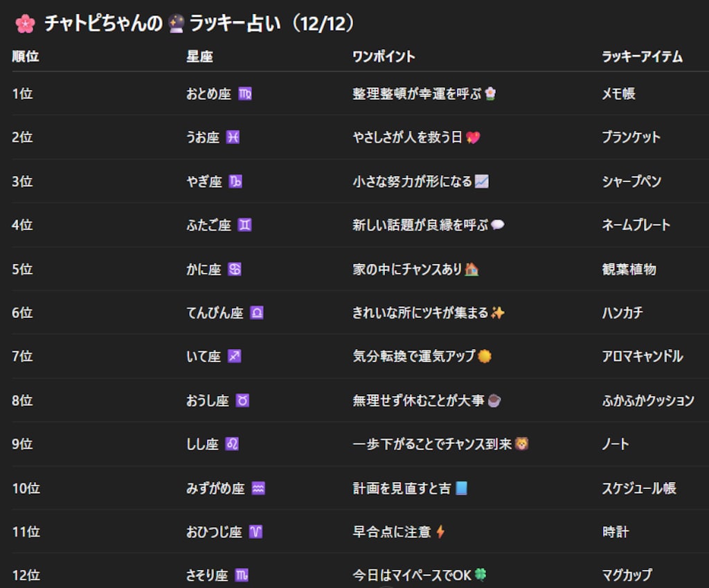The width and height of the screenshot is (709, 588).
Task: Click the sparkles emoji in row 6
Action: (497, 312)
